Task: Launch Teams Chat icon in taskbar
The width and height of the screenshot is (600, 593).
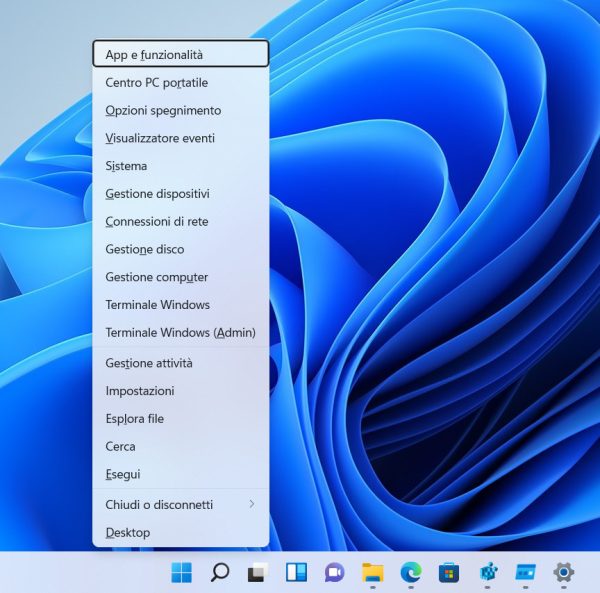Action: tap(334, 573)
